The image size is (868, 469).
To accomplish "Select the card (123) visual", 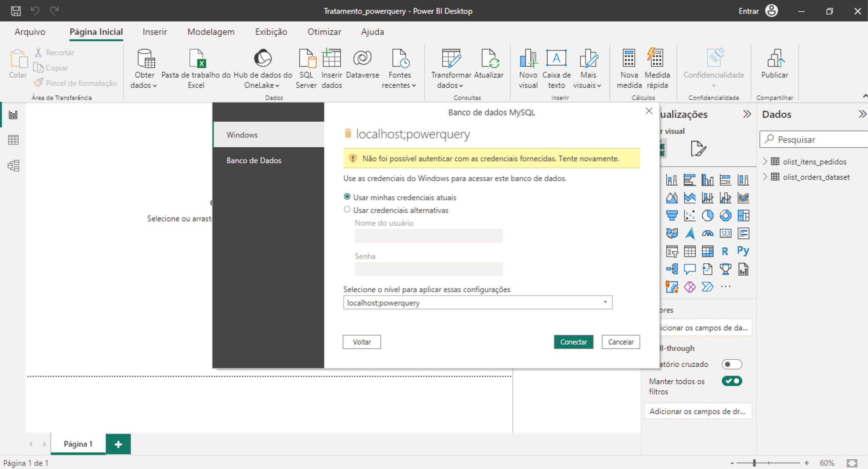I will coord(726,233).
